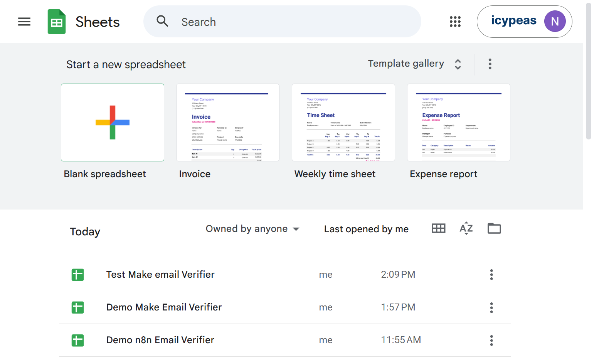Click the Last opened by me header
The height and width of the screenshot is (364, 594).
(366, 229)
